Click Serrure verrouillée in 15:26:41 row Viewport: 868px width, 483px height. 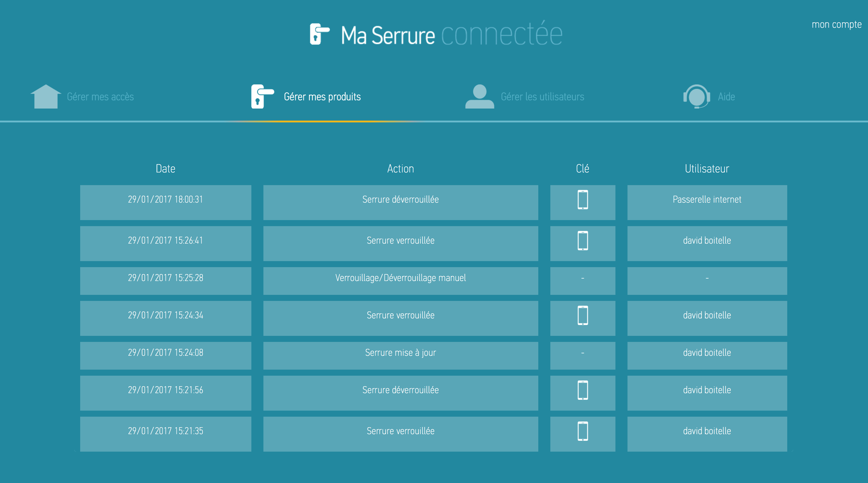(401, 244)
